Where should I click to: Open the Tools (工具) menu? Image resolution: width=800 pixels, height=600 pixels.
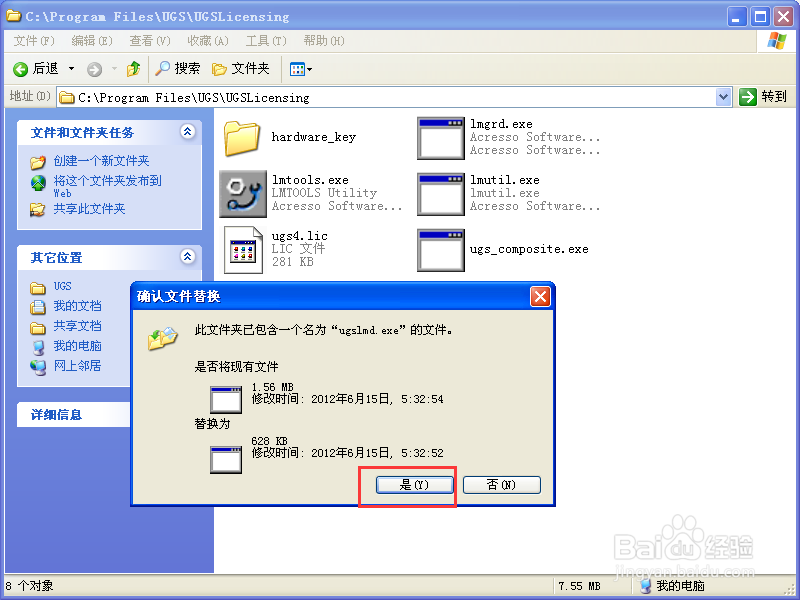point(266,41)
